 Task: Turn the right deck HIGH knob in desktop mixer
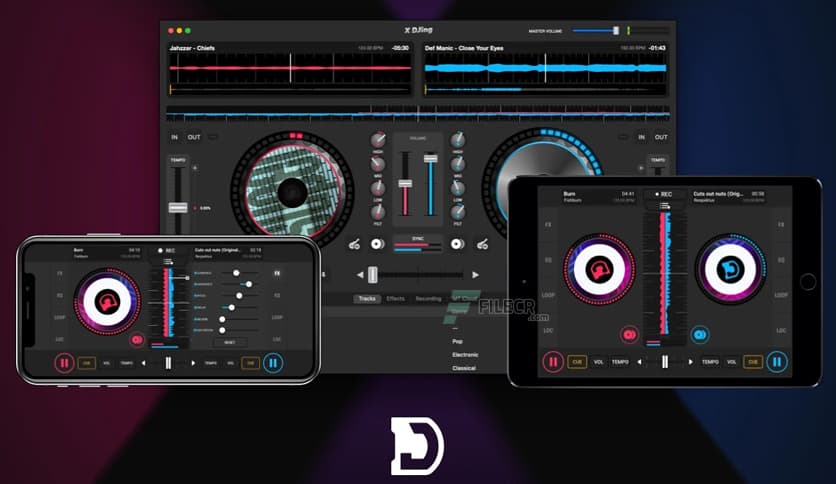tap(457, 140)
